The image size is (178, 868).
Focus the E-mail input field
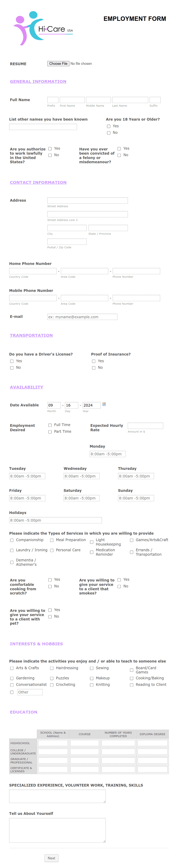(x=82, y=317)
